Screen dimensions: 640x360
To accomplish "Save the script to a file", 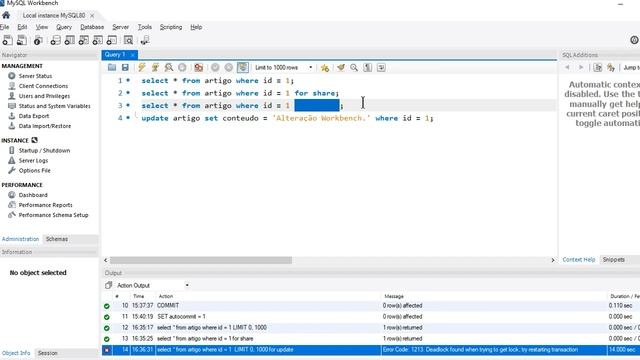I will tap(125, 67).
